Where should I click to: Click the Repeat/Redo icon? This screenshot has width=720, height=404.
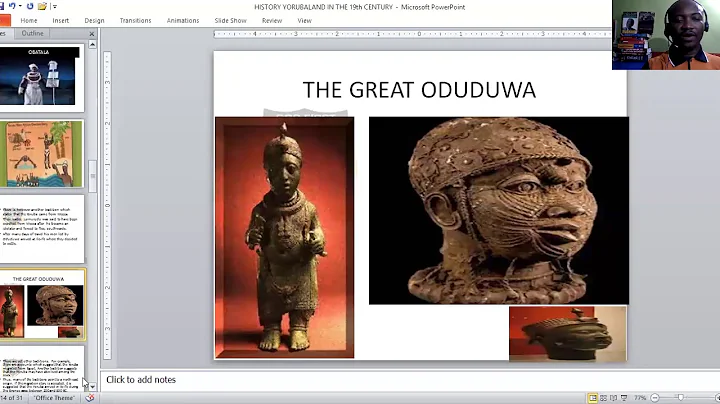(30, 6)
